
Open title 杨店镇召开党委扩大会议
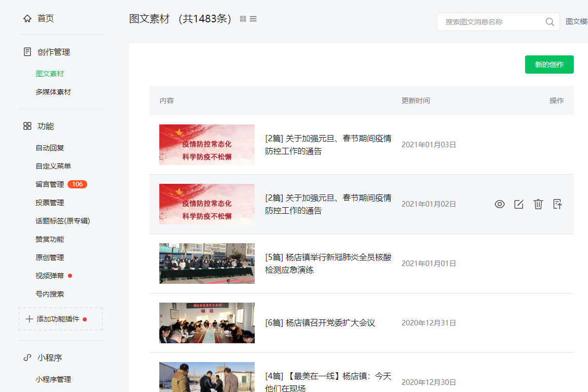pos(320,323)
